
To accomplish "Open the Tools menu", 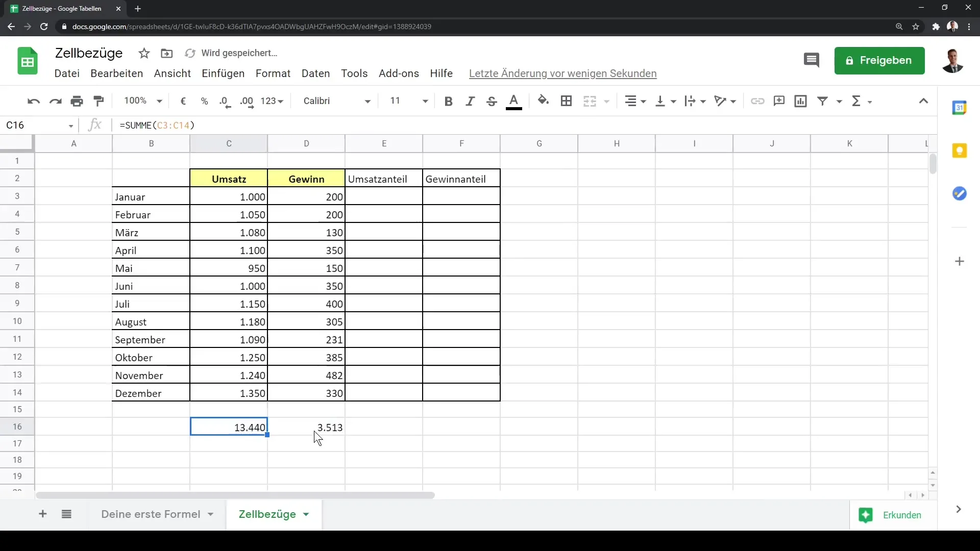I will point(354,73).
